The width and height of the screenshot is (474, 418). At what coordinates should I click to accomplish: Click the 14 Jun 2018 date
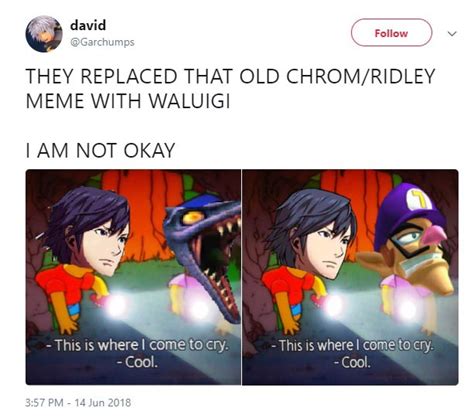click(x=103, y=403)
